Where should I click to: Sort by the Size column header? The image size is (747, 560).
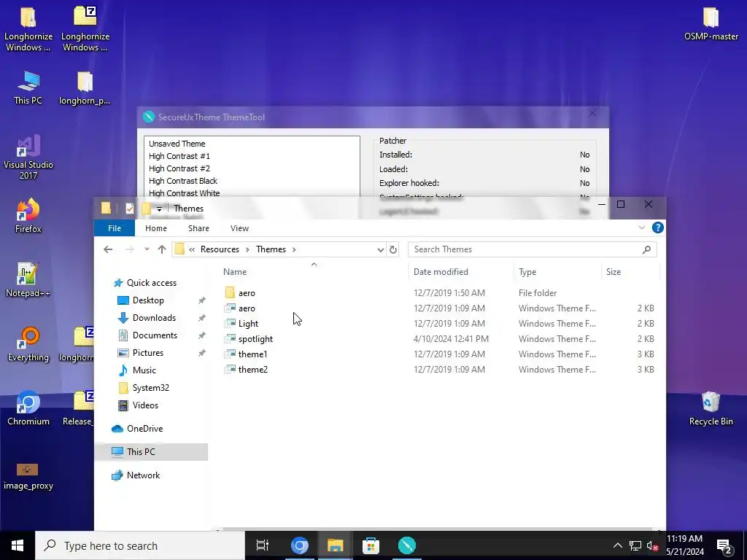[x=613, y=272]
